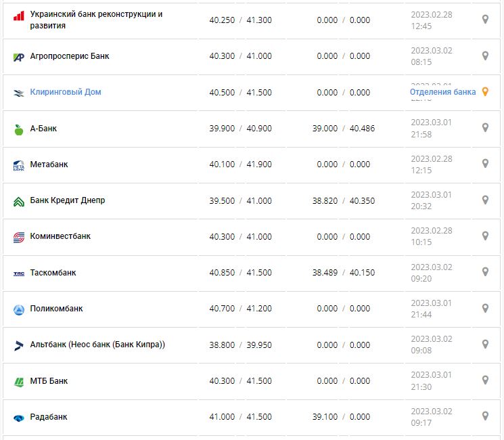Viewport: 504px width, 440px height.
Task: Click location pin for МТБ Банк row
Action: (485, 380)
